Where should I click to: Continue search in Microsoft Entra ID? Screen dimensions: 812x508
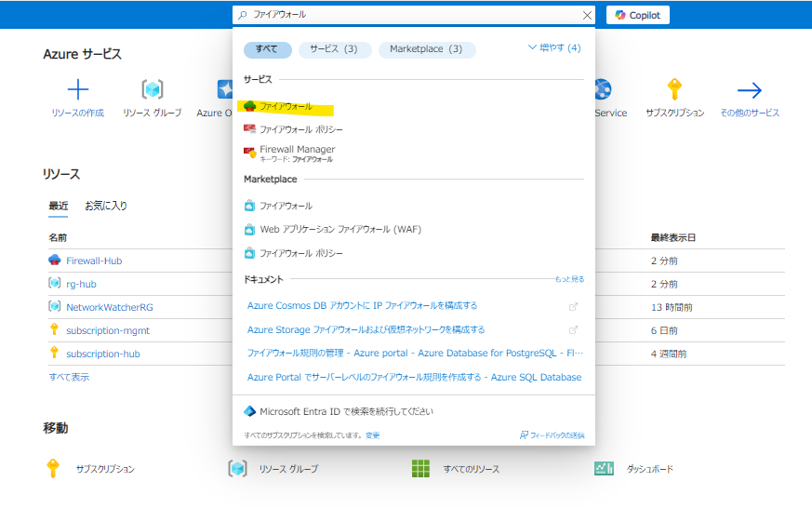339,411
